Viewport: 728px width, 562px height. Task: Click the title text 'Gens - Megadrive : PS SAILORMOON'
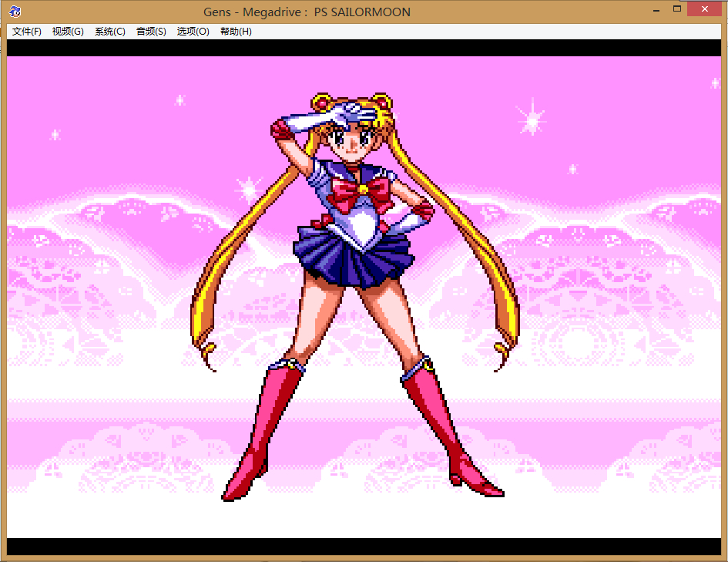(307, 12)
